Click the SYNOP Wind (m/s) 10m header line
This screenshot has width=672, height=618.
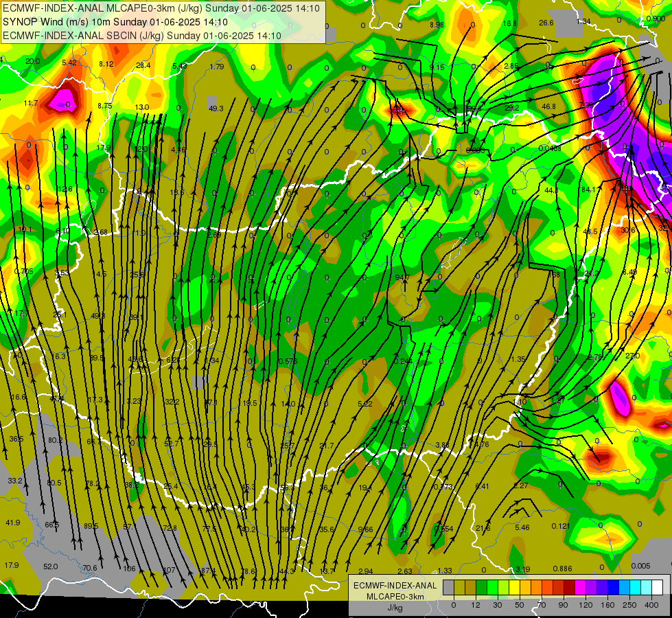[x=115, y=22]
